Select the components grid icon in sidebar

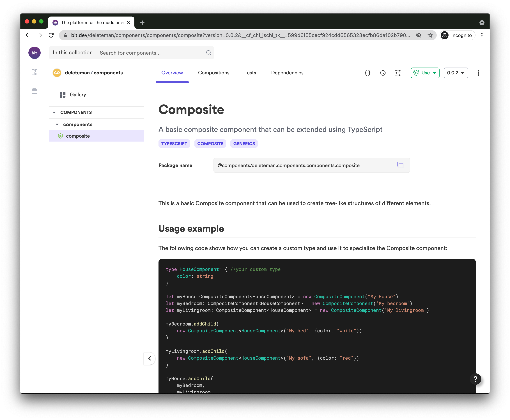[x=34, y=72]
